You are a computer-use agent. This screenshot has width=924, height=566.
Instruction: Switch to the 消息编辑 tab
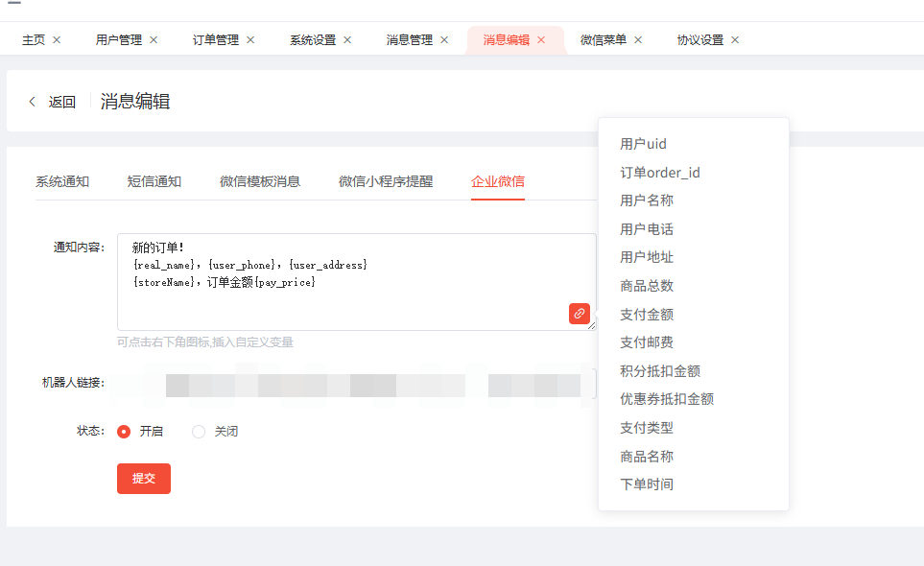coord(507,40)
